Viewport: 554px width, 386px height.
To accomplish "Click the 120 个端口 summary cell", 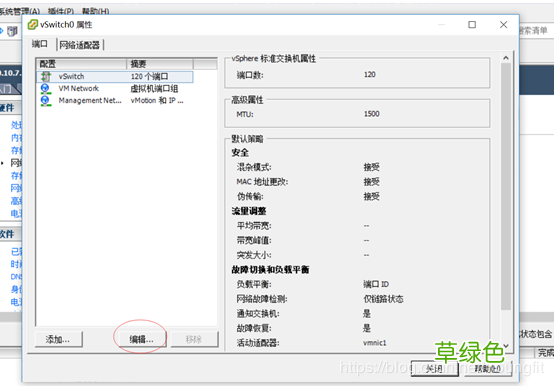I will [149, 77].
